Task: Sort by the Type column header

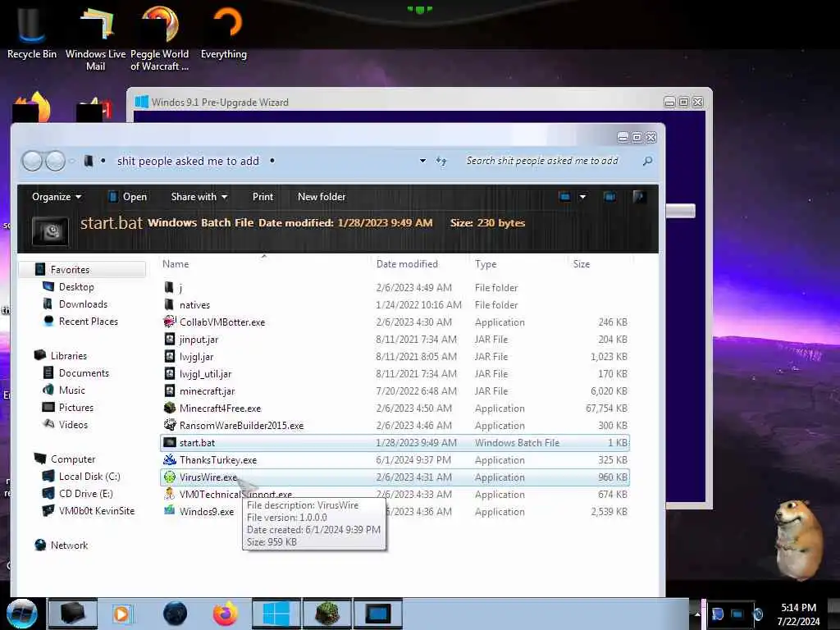Action: pyautogui.click(x=486, y=263)
